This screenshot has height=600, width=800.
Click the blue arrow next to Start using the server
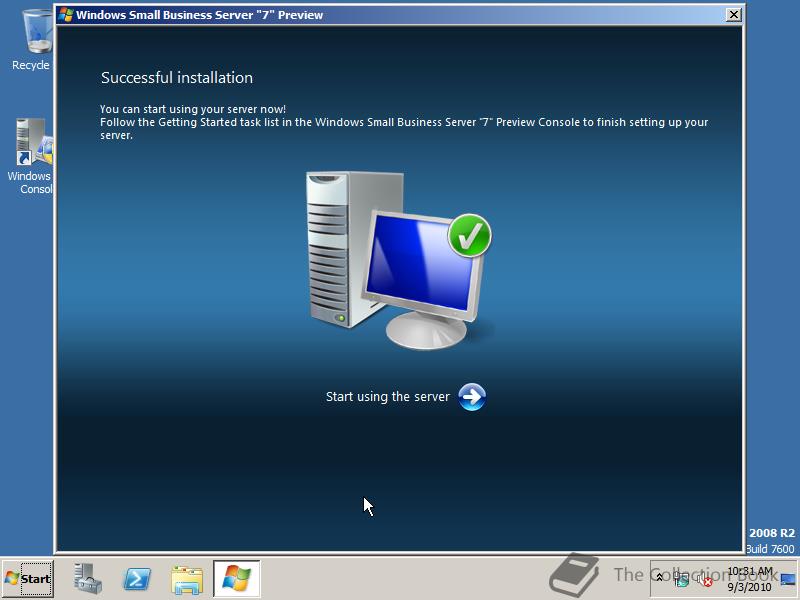pos(472,397)
